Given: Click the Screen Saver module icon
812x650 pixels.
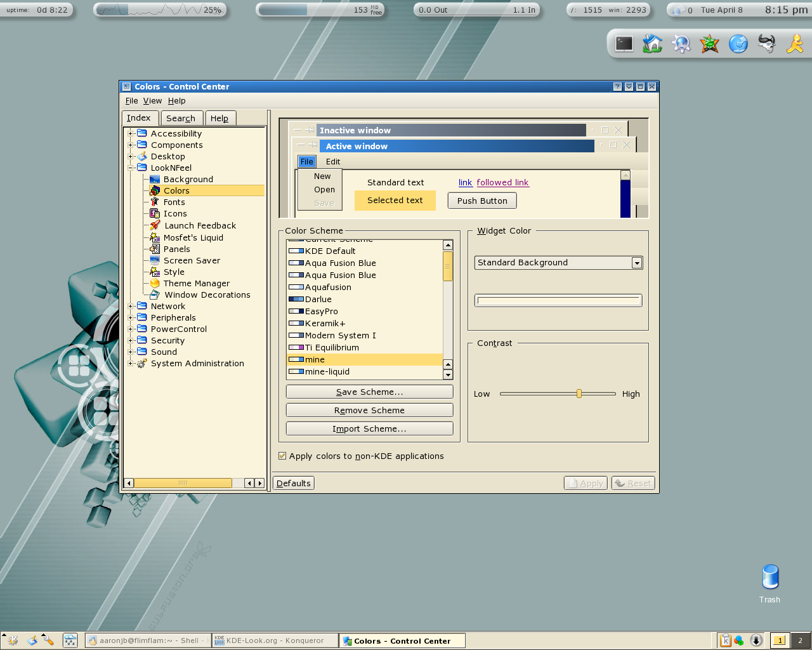Looking at the screenshot, I should tap(155, 260).
